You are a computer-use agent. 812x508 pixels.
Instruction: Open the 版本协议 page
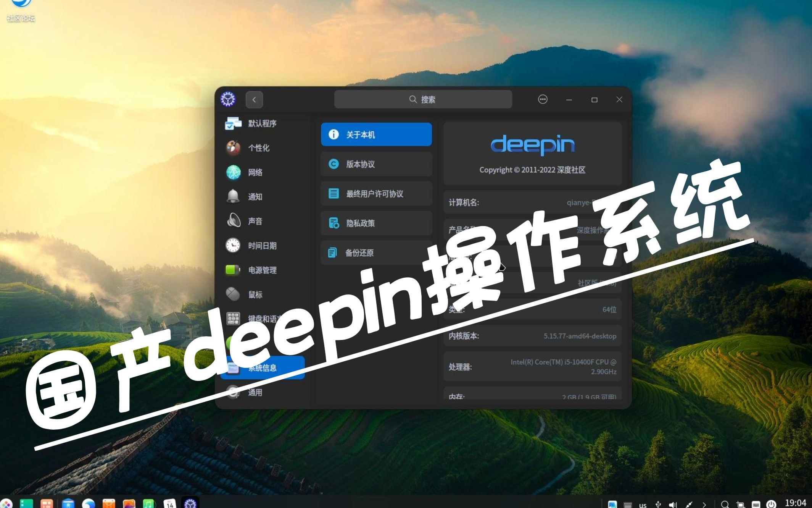coord(376,164)
